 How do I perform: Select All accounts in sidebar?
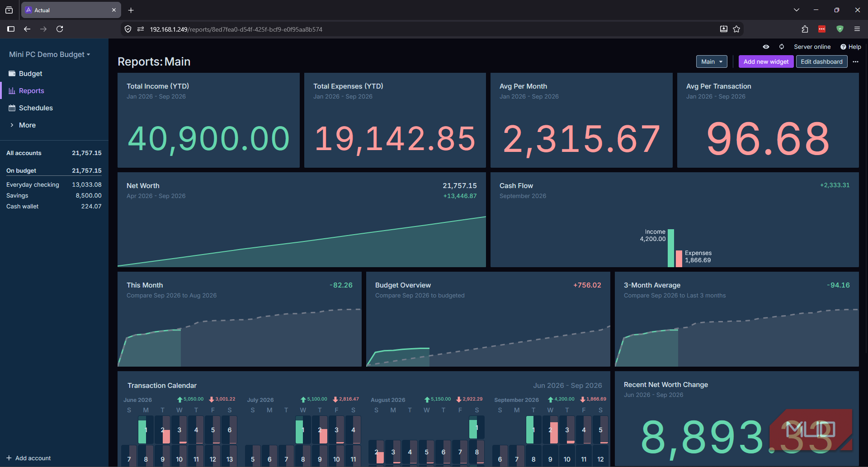coord(54,153)
